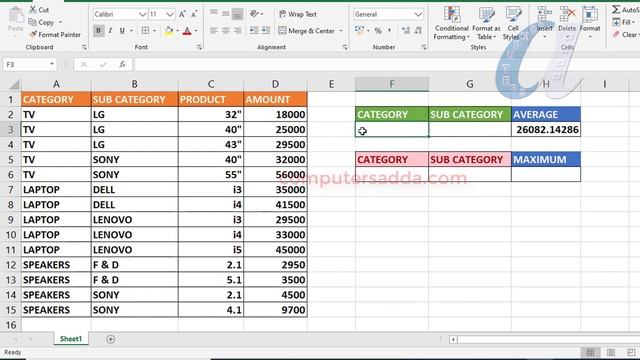This screenshot has width=640, height=360.
Task: Open the Clipboard pane launcher
Action: point(84,47)
